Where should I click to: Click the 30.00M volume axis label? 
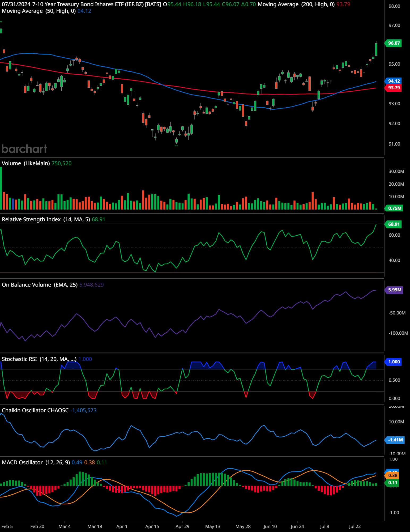[396, 171]
